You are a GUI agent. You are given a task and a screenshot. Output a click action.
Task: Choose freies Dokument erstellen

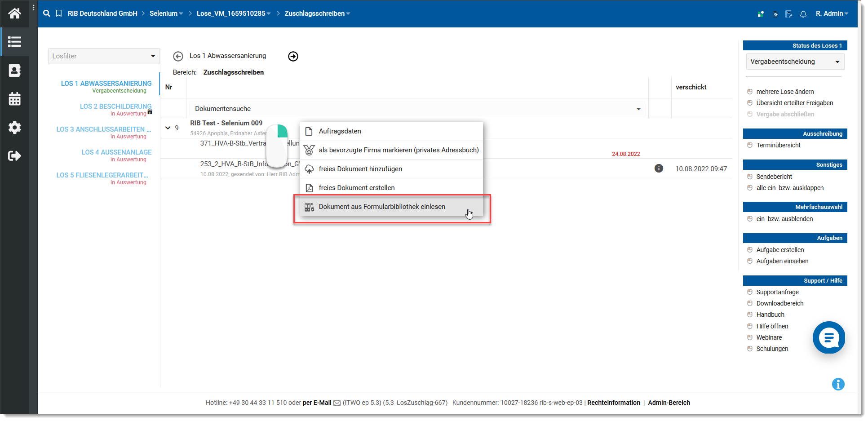391,188
